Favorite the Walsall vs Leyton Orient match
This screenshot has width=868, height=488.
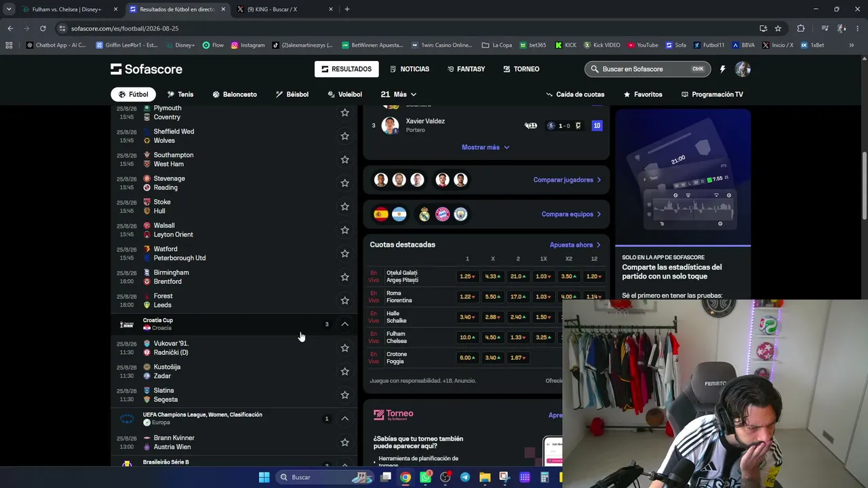pyautogui.click(x=344, y=230)
